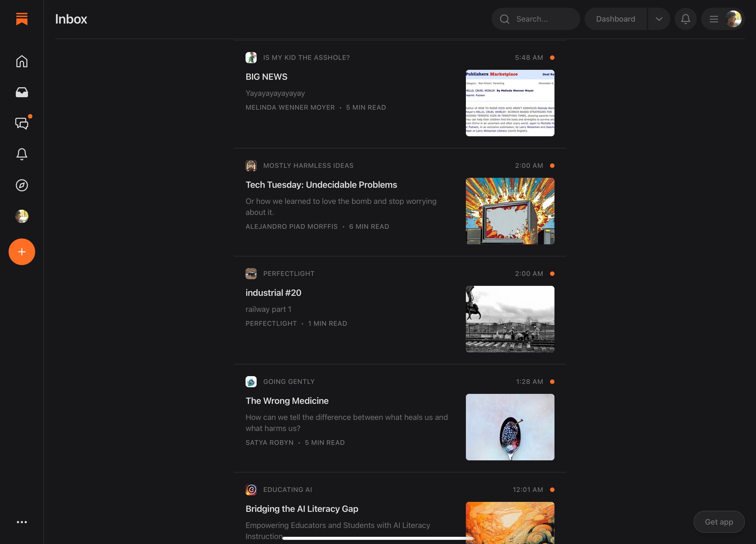The image size is (756, 544).
Task: Click the railway part 1 subtitle
Action: [x=268, y=309]
